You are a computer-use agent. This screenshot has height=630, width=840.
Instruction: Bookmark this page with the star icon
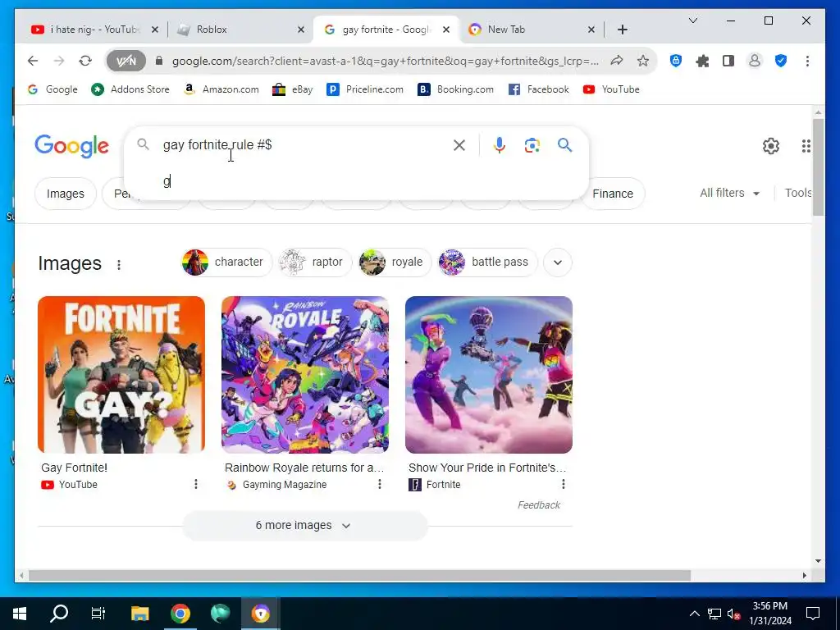click(x=643, y=61)
